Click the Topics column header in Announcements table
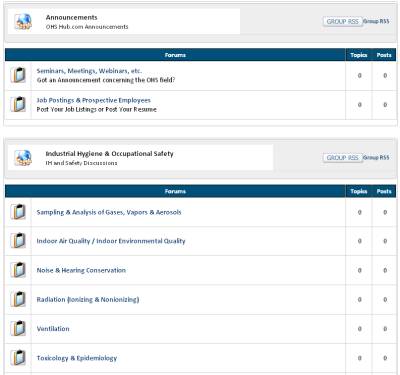The width and height of the screenshot is (400, 375). point(359,55)
